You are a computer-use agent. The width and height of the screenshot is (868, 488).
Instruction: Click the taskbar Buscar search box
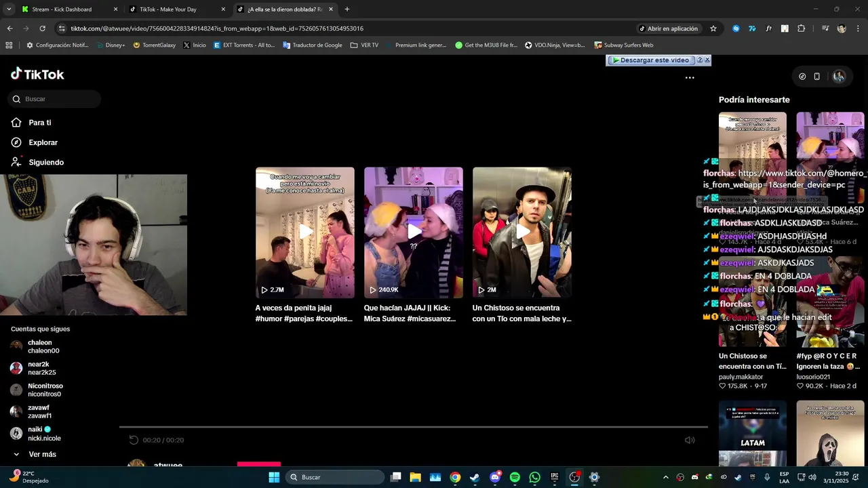coord(335,477)
